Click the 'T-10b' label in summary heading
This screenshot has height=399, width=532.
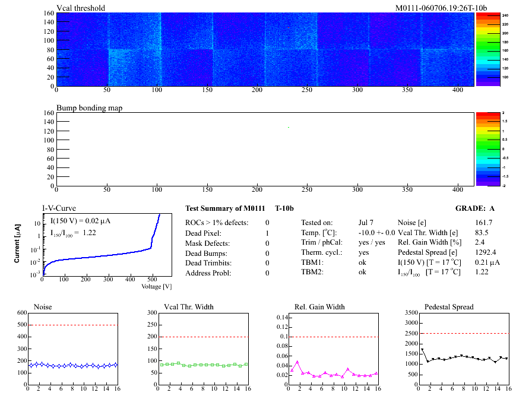click(284, 208)
